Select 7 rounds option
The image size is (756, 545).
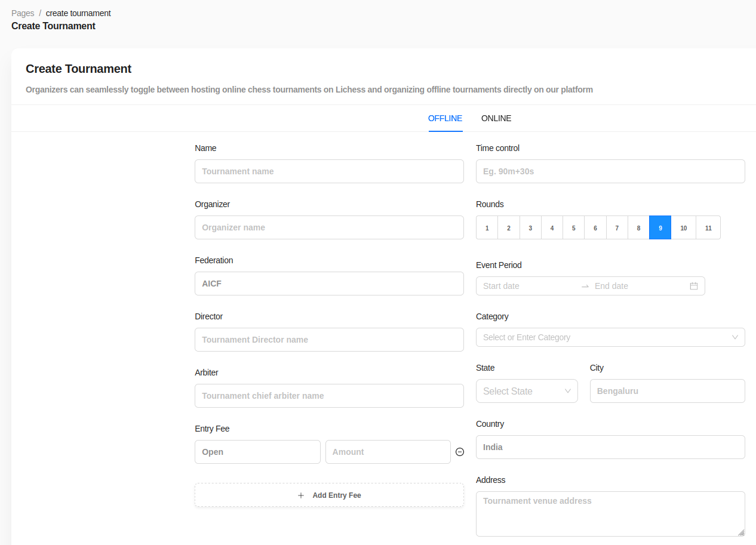(617, 227)
